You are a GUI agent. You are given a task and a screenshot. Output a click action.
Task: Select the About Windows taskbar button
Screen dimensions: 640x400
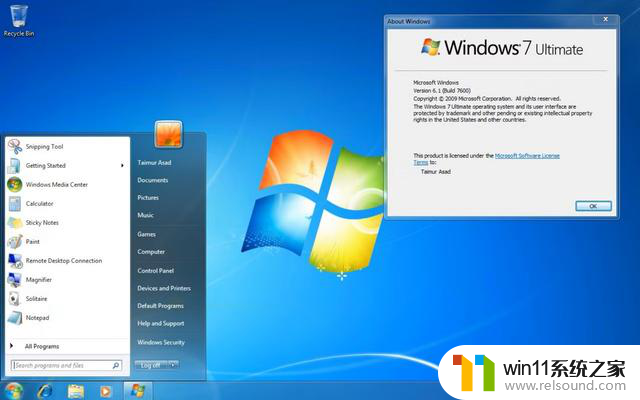pyautogui.click(x=138, y=391)
